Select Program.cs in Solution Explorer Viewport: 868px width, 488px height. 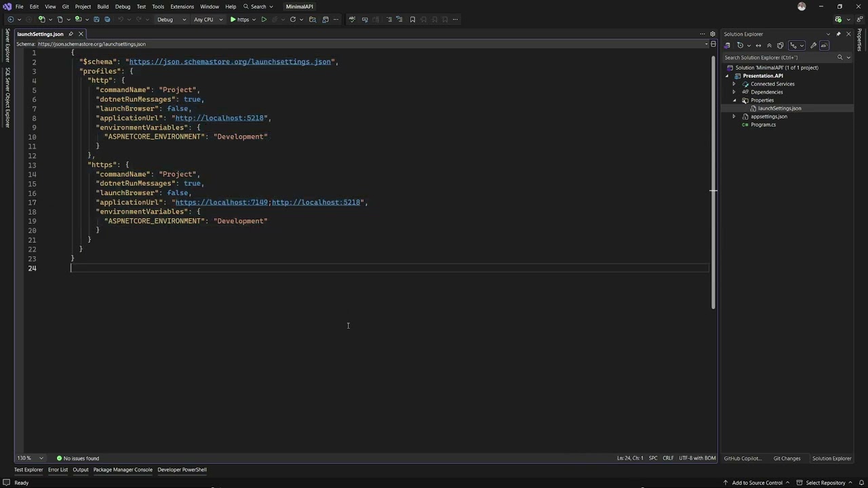(x=763, y=125)
